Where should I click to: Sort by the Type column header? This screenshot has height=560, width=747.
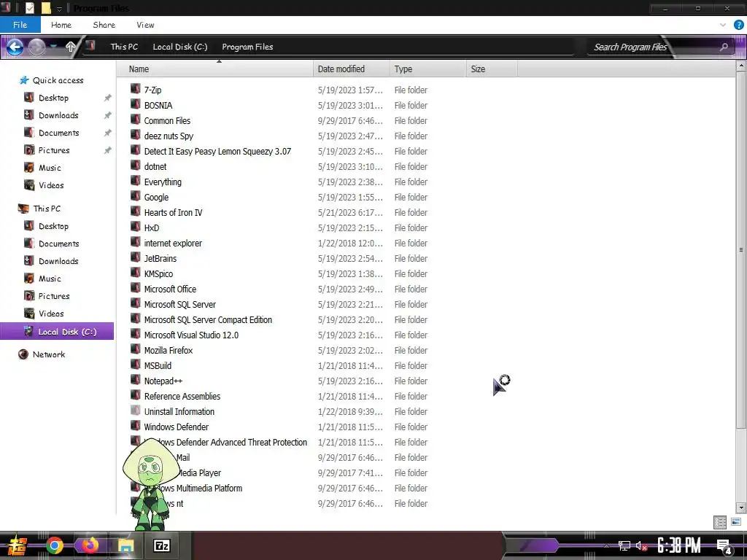[427, 69]
